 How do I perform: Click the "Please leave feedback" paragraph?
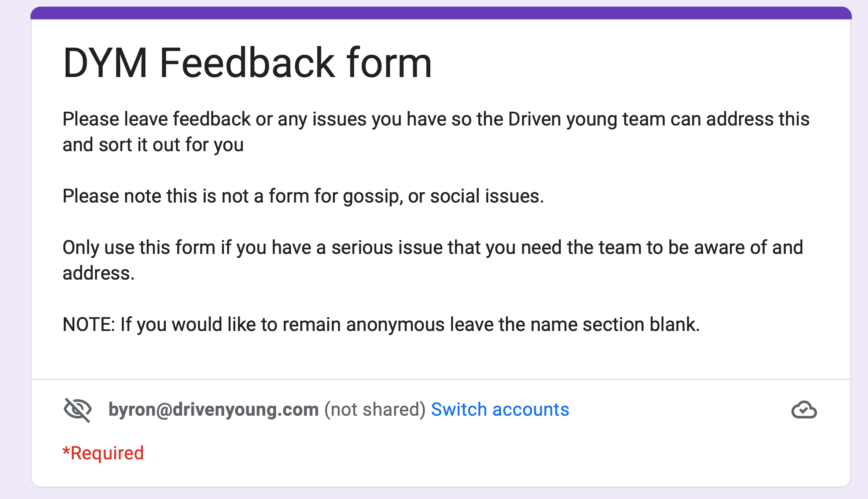click(x=436, y=132)
